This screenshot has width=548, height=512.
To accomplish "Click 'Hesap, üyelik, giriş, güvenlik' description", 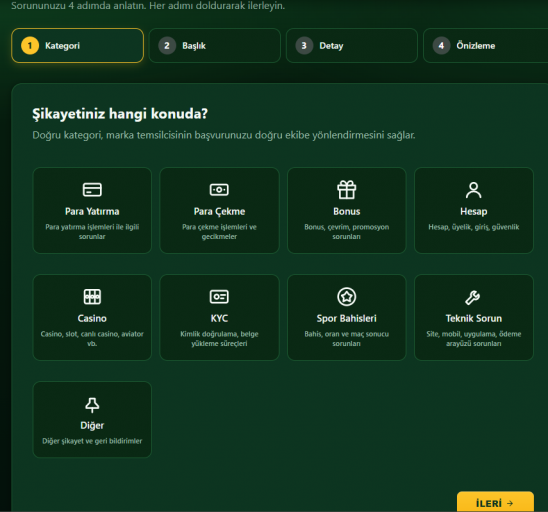I will click(474, 227).
